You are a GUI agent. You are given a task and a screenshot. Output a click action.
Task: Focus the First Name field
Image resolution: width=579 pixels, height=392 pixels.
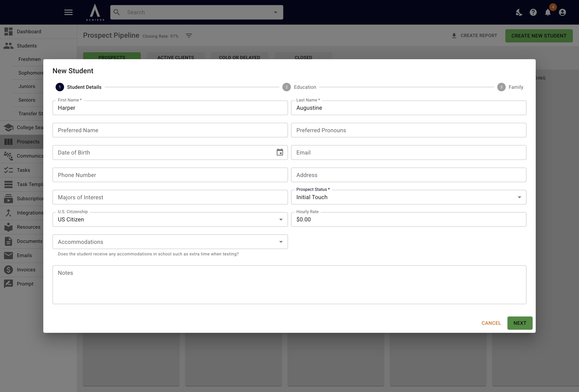point(170,108)
